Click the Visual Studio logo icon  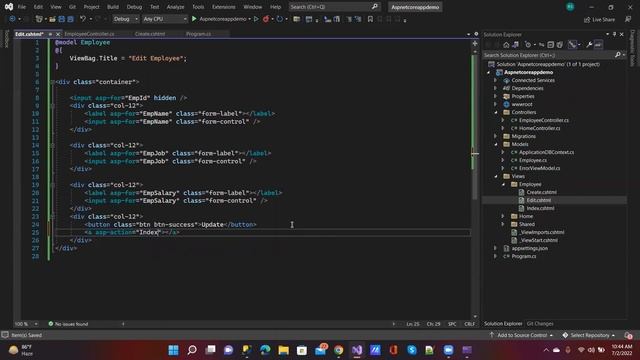[9, 7]
